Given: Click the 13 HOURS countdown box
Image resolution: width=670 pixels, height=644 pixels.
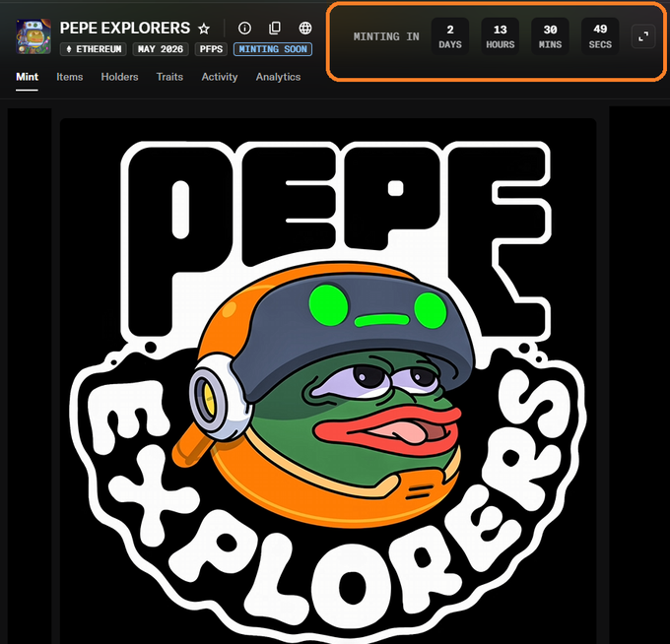Looking at the screenshot, I should [x=501, y=36].
